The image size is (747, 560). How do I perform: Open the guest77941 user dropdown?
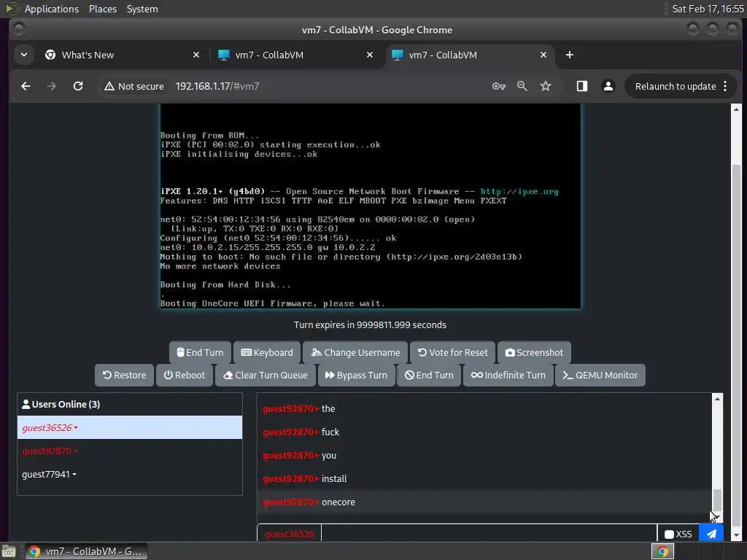[49, 474]
